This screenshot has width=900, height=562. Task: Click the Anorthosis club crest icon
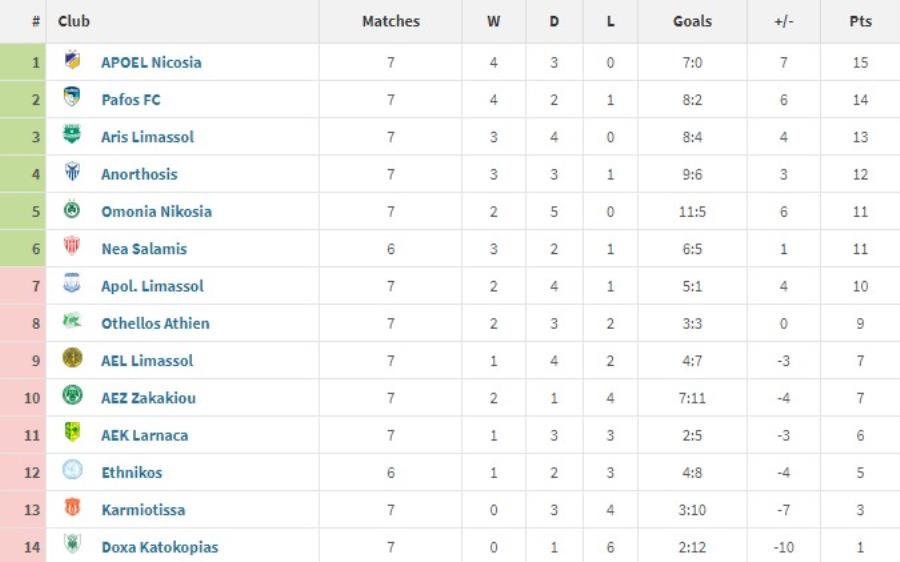click(72, 171)
